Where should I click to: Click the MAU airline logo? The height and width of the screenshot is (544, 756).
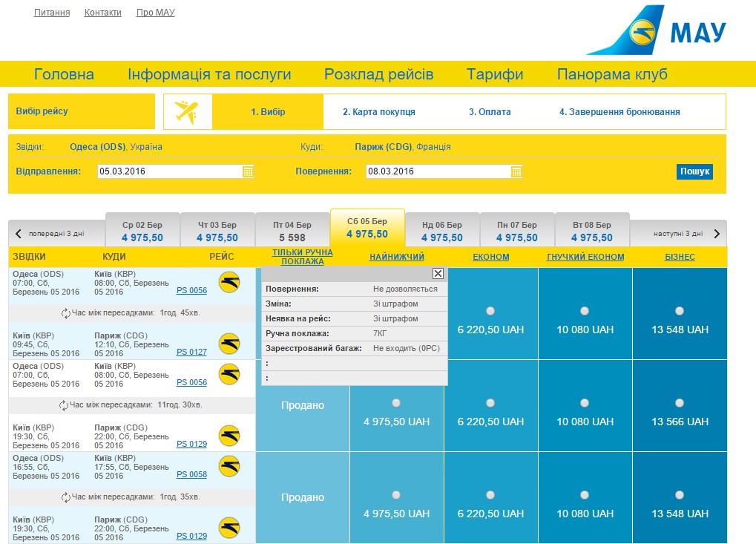click(x=657, y=30)
